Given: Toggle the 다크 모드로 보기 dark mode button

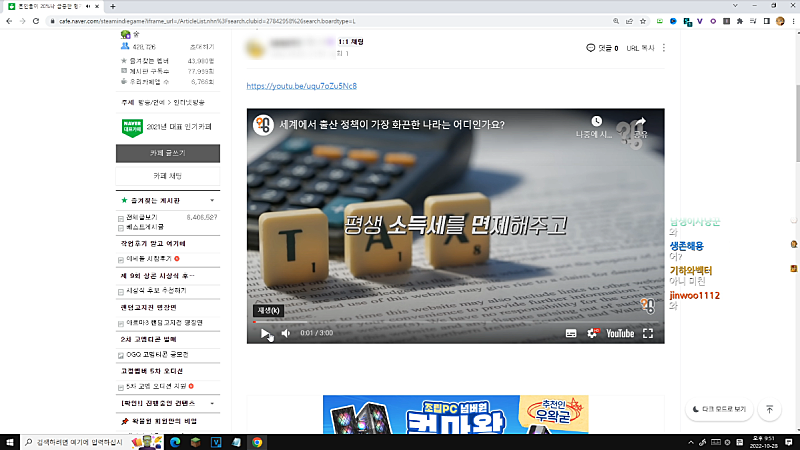Looking at the screenshot, I should coord(719,409).
